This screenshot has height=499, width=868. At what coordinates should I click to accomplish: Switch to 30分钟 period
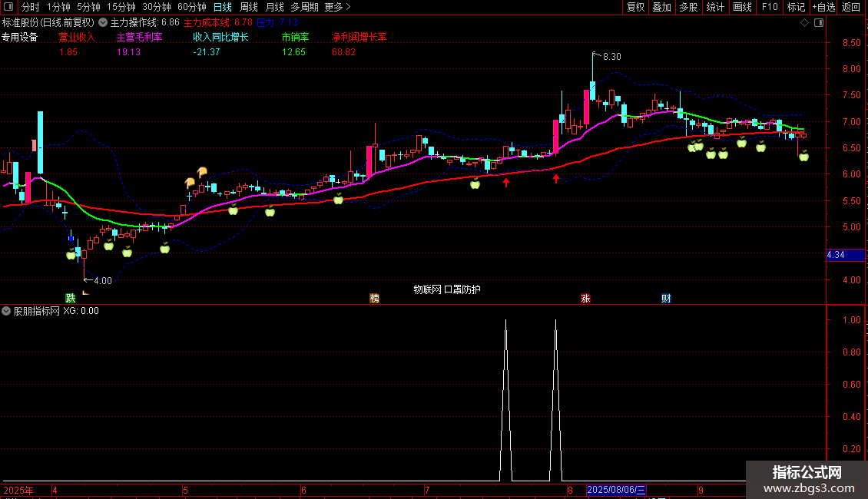click(157, 7)
